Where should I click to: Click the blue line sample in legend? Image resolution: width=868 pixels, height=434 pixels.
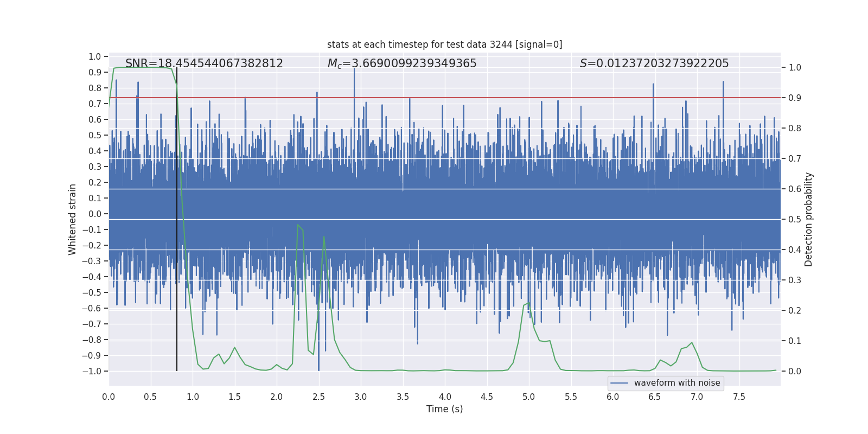[620, 383]
